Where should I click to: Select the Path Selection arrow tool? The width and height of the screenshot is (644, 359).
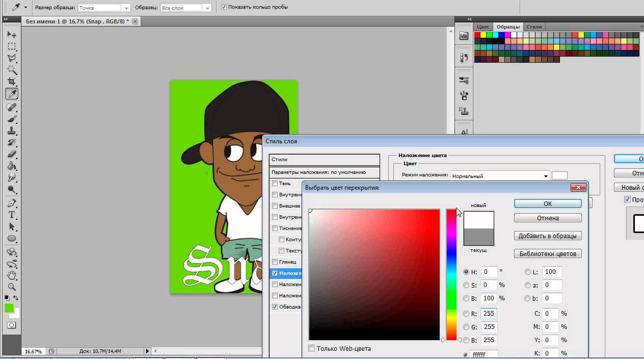(x=12, y=226)
